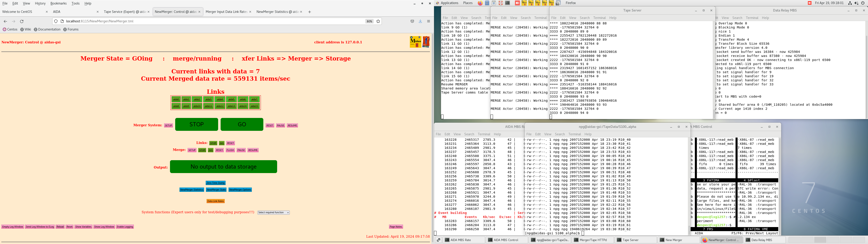Toggle the aida15 link status box
Screen dimensions: 868x244
coord(254,106)
